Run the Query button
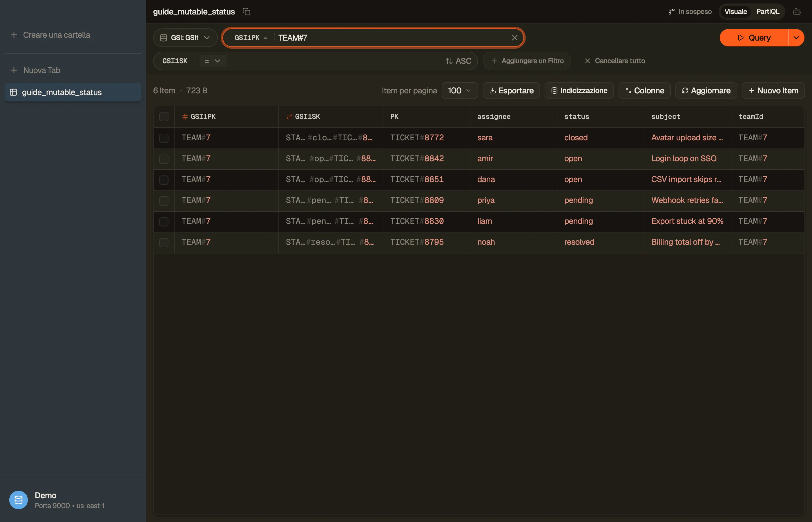The width and height of the screenshot is (812, 522). tap(754, 38)
